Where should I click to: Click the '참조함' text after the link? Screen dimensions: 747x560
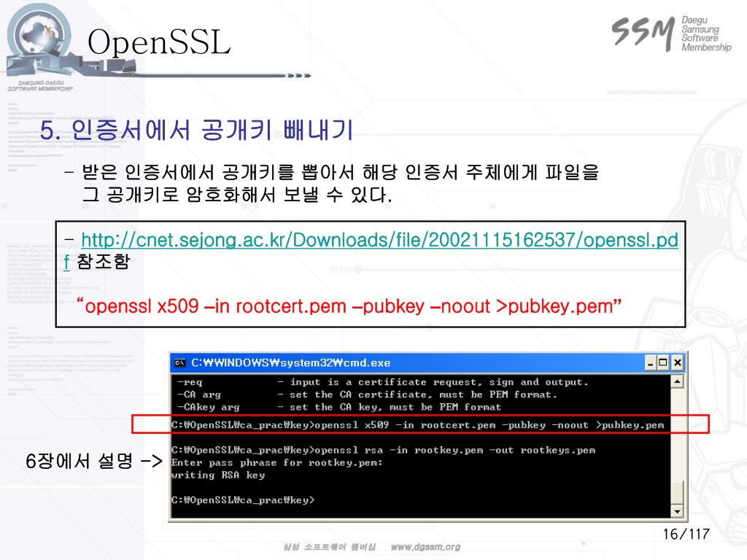103,262
